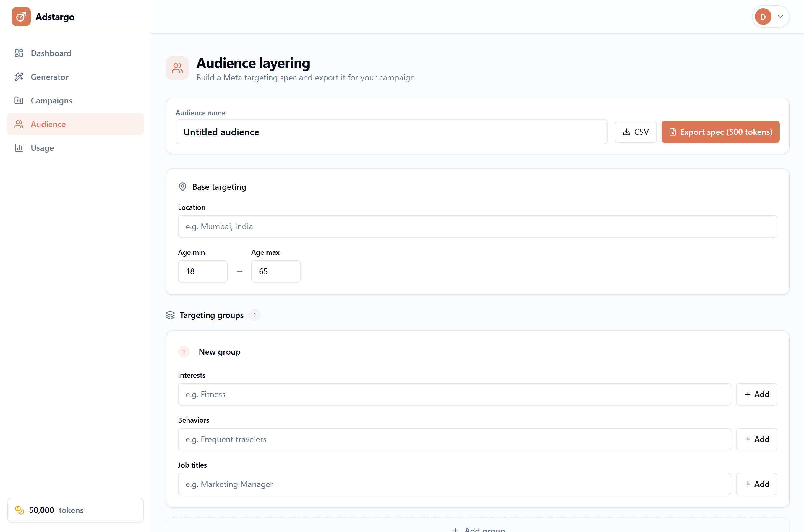Go to the Generator section

tap(75, 77)
